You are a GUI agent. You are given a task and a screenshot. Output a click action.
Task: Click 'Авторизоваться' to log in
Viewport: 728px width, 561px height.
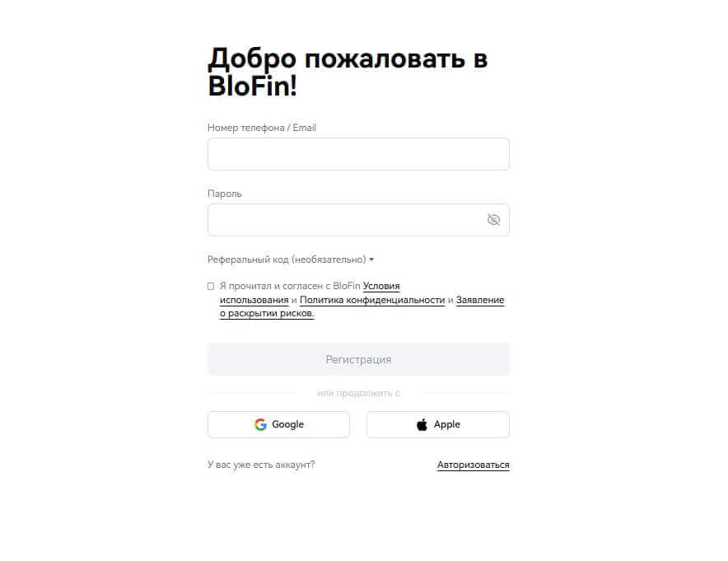pos(472,464)
